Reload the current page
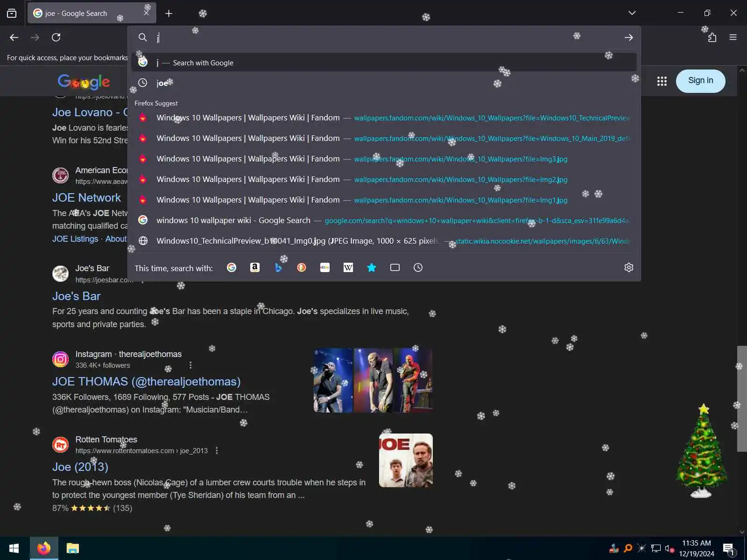747x560 pixels. coord(56,37)
